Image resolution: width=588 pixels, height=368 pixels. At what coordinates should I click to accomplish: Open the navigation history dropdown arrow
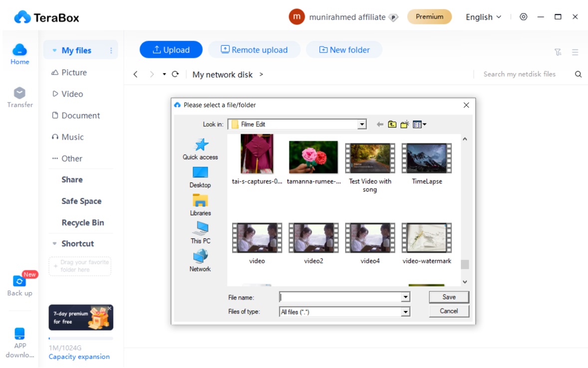tap(164, 74)
